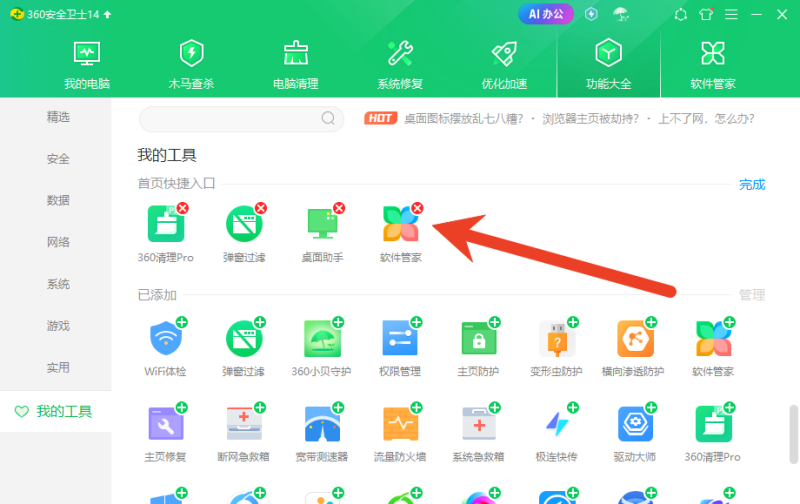Open 主页防护 tool icon
The height and width of the screenshot is (504, 800).
[x=479, y=338]
